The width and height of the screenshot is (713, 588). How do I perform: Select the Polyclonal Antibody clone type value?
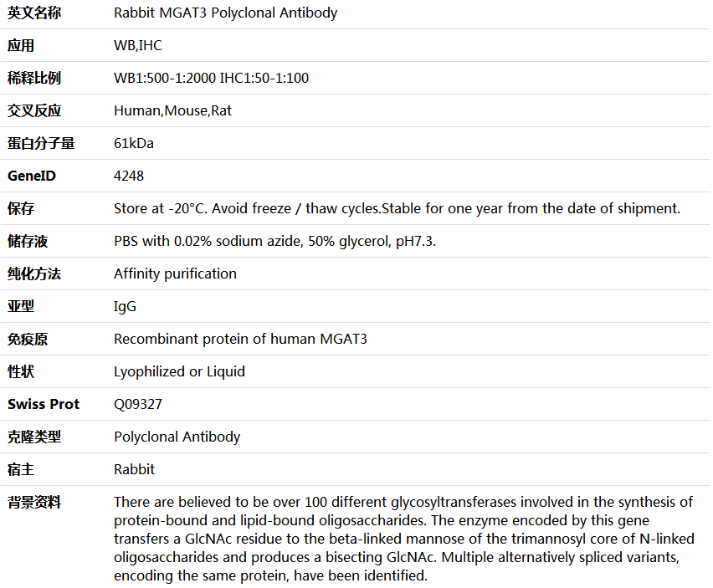point(177,437)
